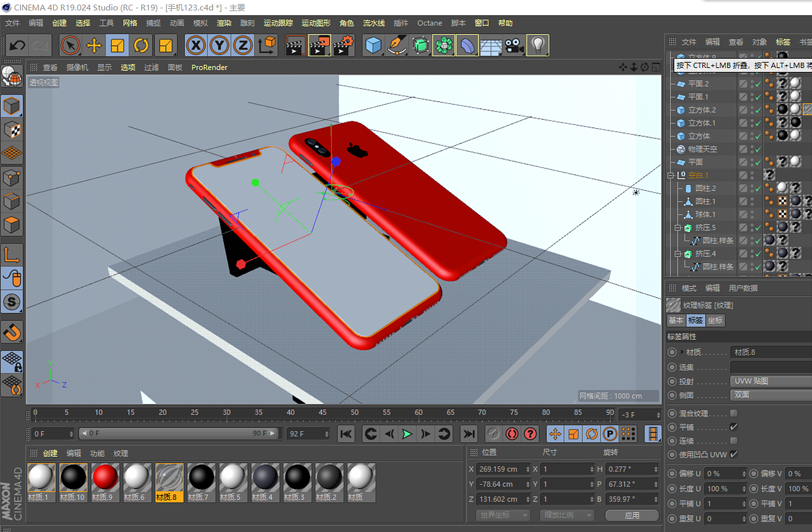Go to the start of the animation
Image resolution: width=812 pixels, height=532 pixels.
coord(346,434)
